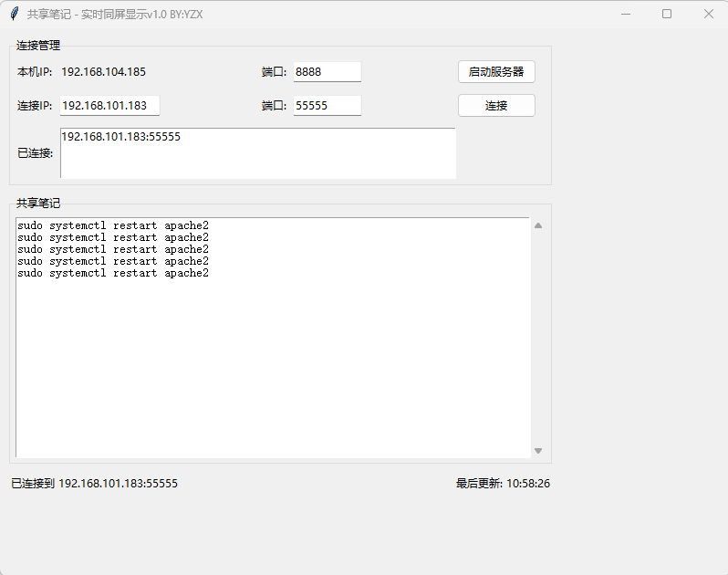Screen dimensions: 728x575
Task: Place cursor in first line of shared notes
Action: click(113, 225)
